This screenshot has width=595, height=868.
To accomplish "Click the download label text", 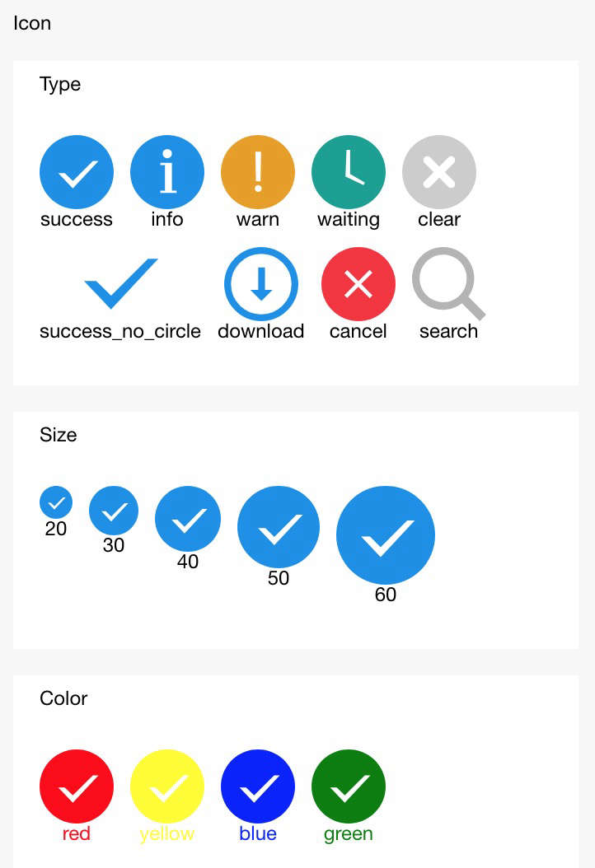I will point(261,331).
